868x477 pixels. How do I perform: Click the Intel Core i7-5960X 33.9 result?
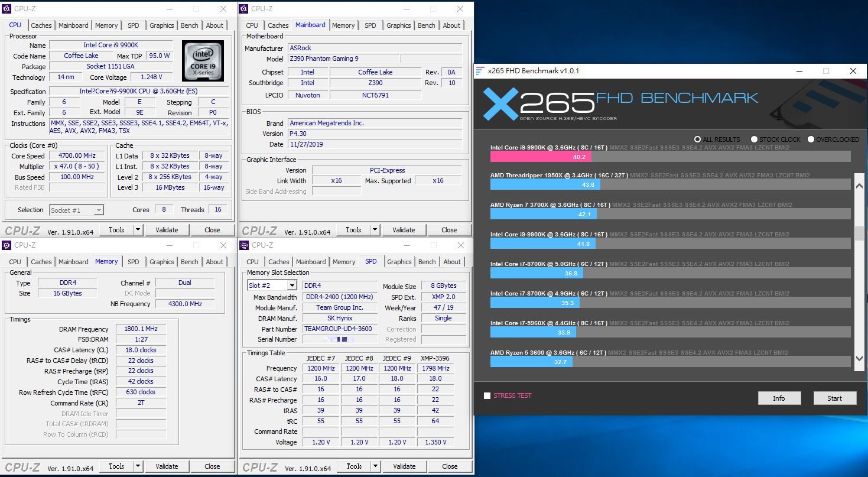click(534, 332)
